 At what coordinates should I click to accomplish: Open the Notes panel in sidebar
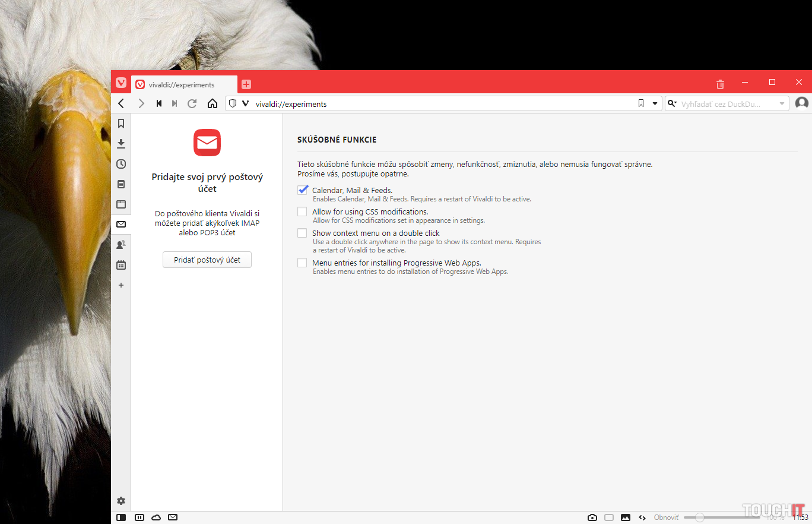[x=121, y=184]
